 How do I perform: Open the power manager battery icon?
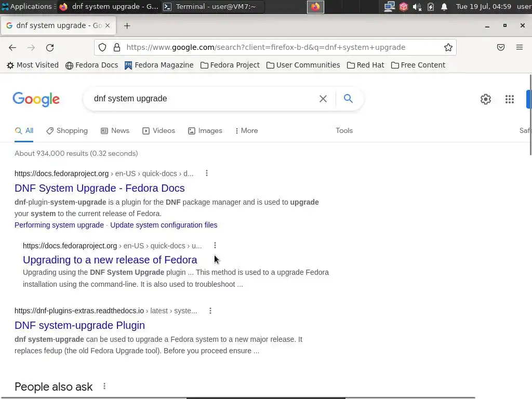[x=431, y=7]
